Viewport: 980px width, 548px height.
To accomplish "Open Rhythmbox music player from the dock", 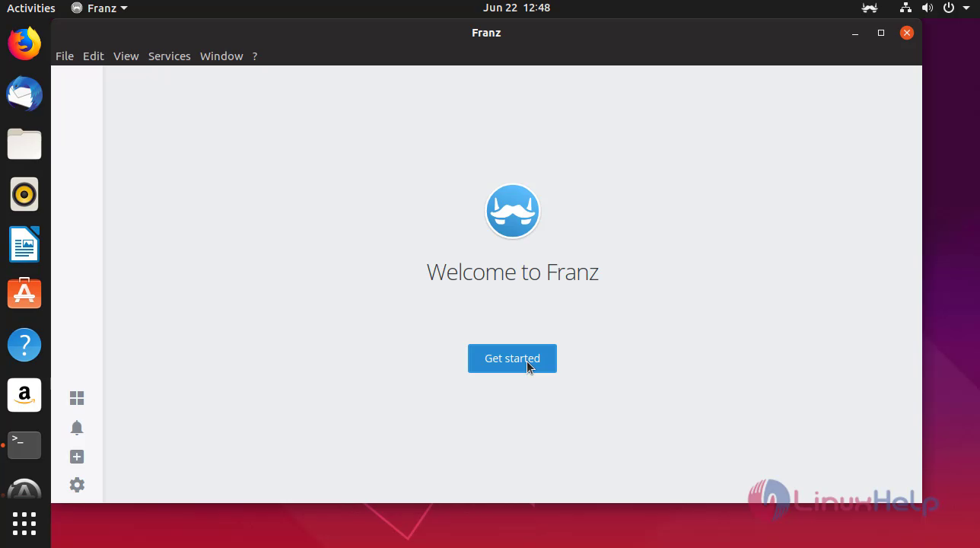I will (x=24, y=195).
